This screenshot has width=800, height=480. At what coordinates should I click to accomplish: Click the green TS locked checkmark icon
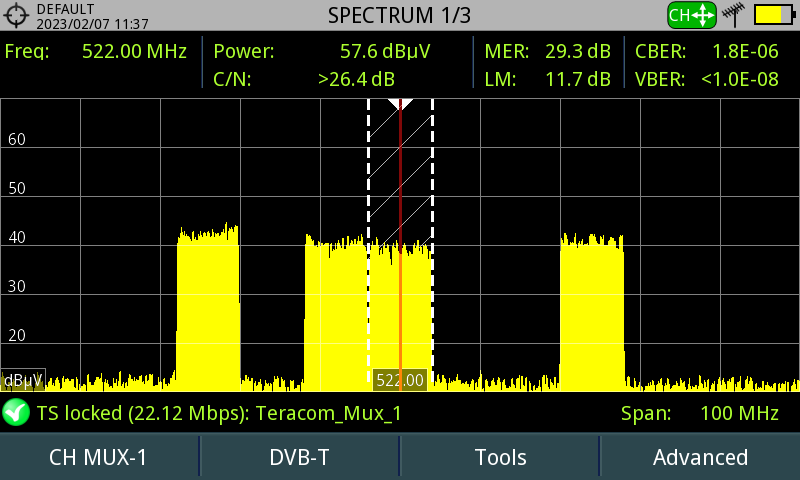click(16, 412)
